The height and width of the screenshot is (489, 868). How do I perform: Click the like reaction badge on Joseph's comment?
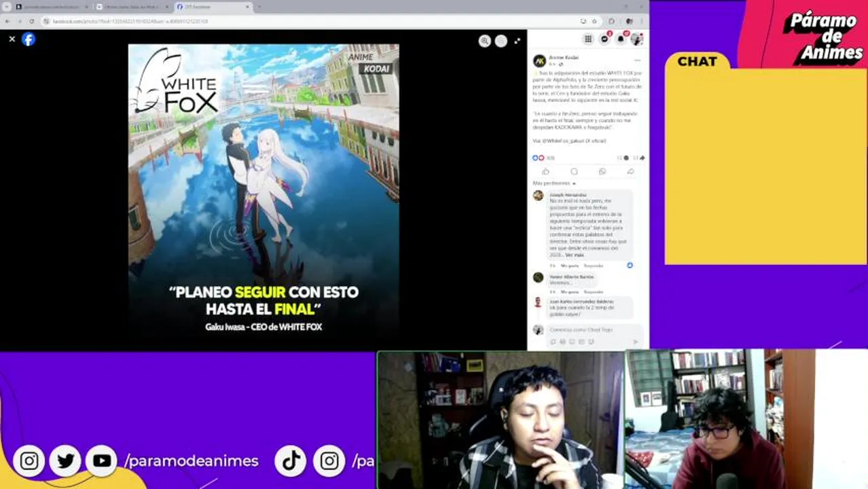tap(630, 265)
